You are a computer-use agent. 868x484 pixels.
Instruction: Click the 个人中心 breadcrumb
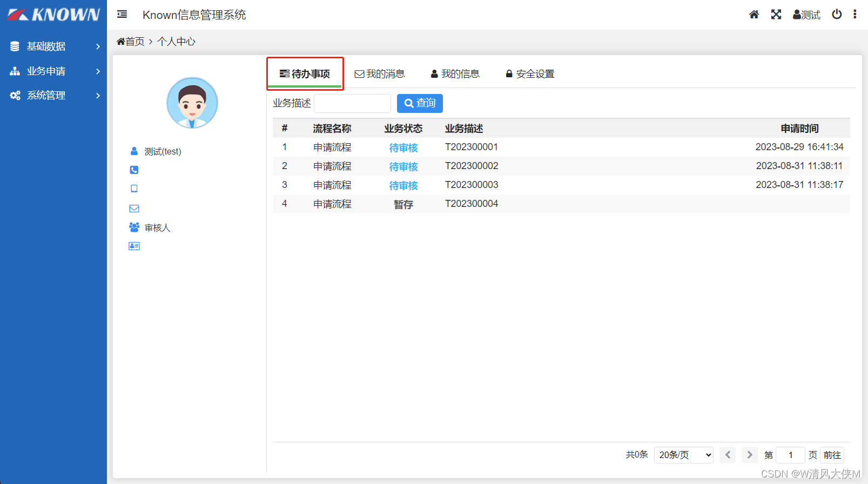[176, 42]
